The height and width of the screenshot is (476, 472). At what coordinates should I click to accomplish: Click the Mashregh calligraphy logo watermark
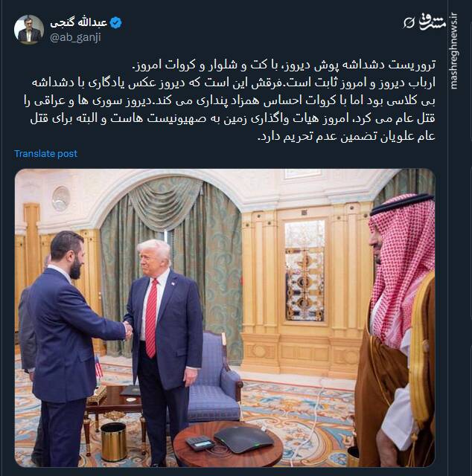tap(433, 22)
